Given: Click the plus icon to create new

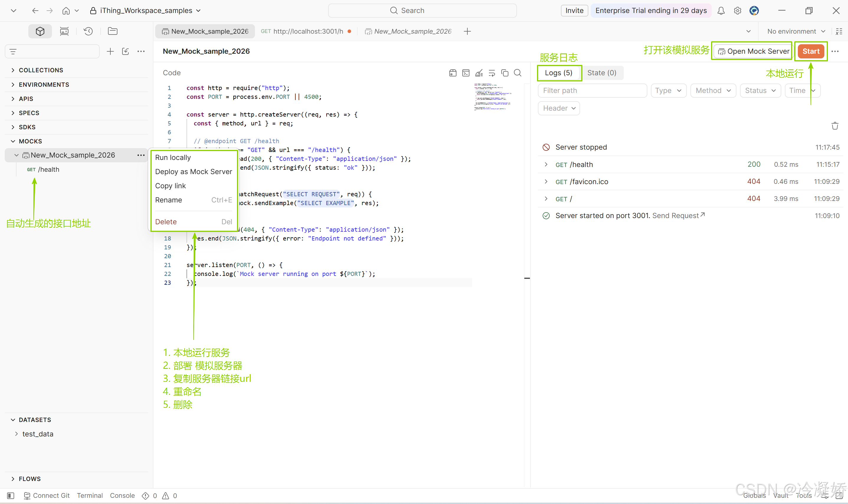Looking at the screenshot, I should (x=110, y=52).
